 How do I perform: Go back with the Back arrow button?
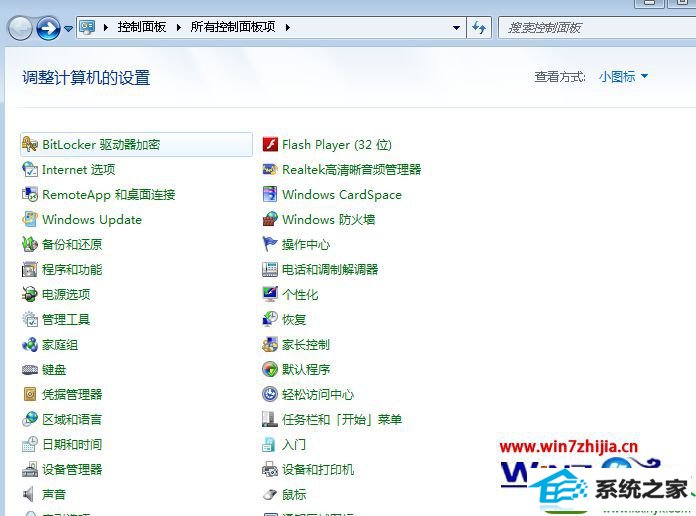point(20,28)
